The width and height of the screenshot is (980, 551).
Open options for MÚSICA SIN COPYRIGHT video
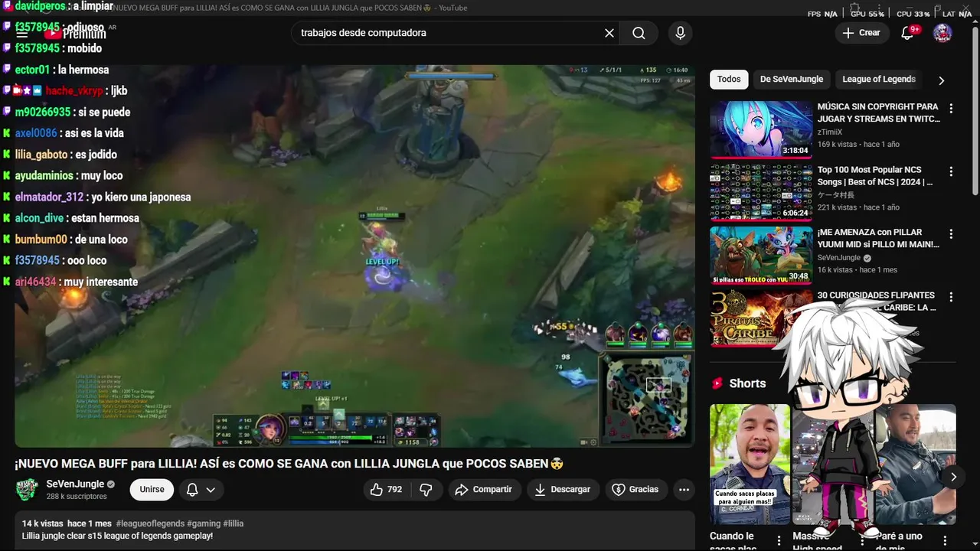point(951,109)
